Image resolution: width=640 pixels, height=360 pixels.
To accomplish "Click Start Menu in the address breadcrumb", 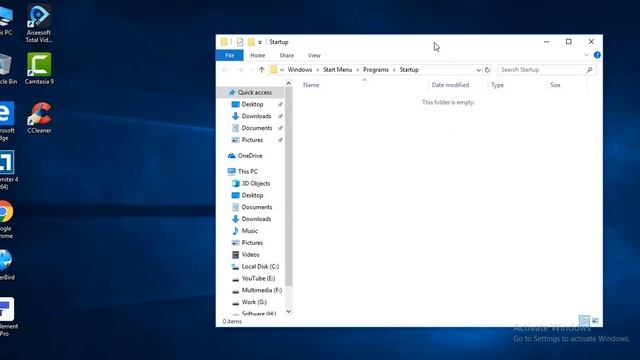I will tap(338, 70).
